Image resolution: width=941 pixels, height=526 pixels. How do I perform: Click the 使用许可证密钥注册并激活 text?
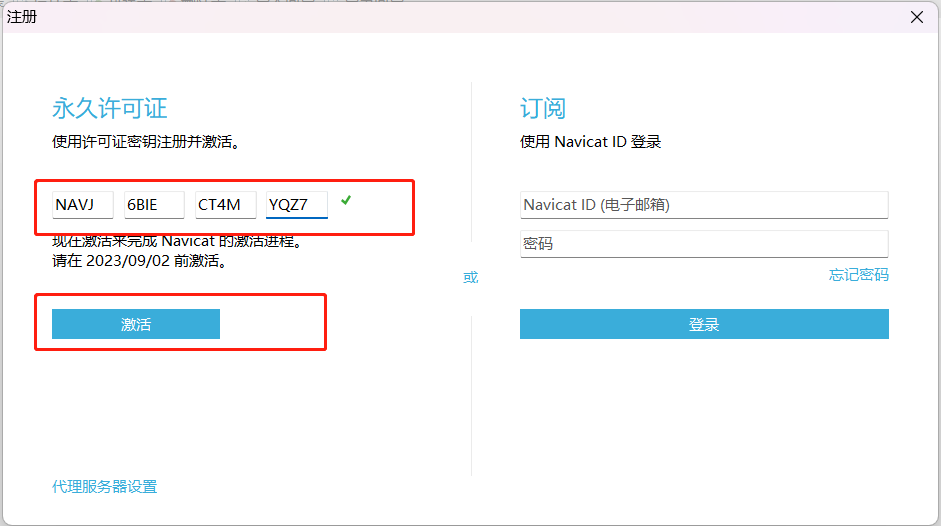(146, 142)
